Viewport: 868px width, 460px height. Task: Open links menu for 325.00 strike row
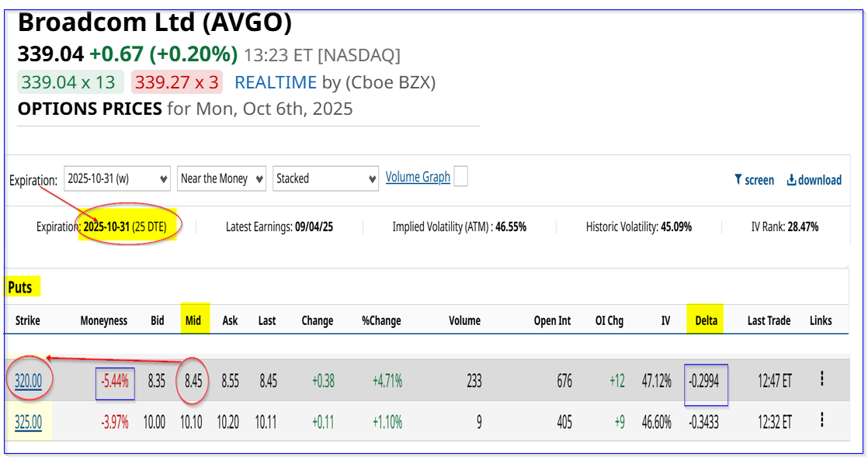coord(821,421)
